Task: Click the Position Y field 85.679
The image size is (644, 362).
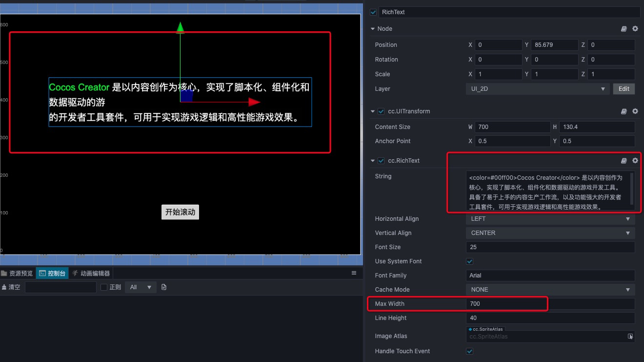Action: [555, 45]
